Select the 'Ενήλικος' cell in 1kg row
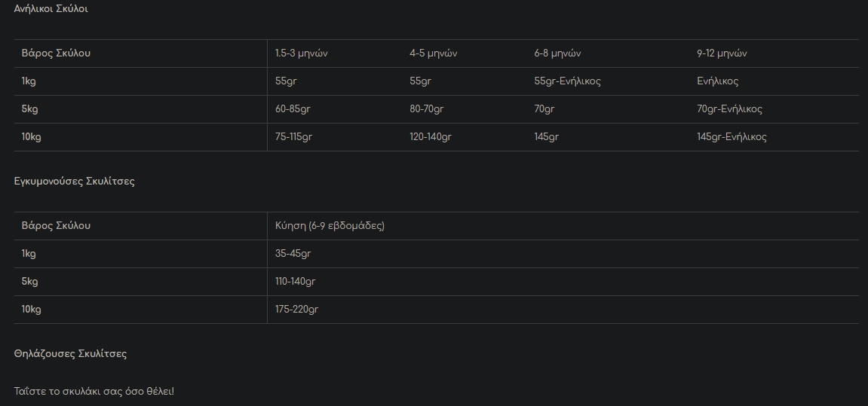Screen dimensions: 868x406 [717, 81]
